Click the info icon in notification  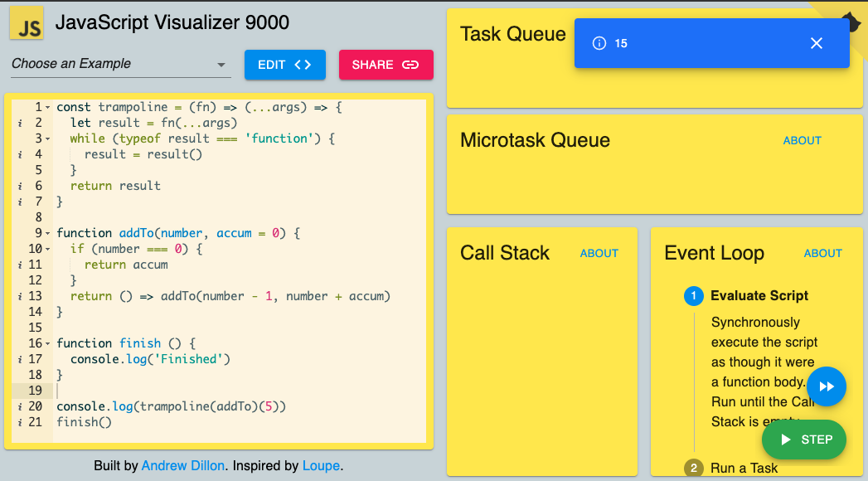[x=599, y=43]
